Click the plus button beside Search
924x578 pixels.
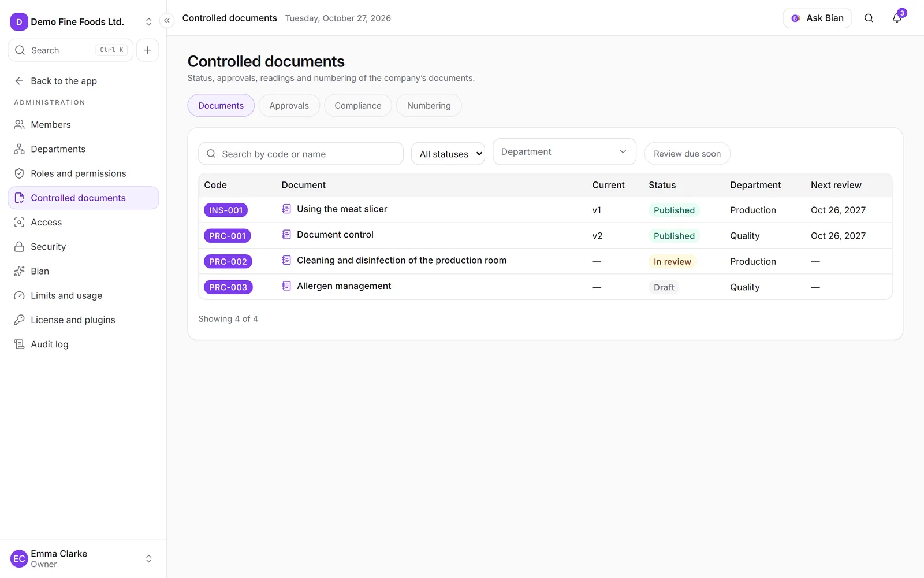tap(147, 50)
